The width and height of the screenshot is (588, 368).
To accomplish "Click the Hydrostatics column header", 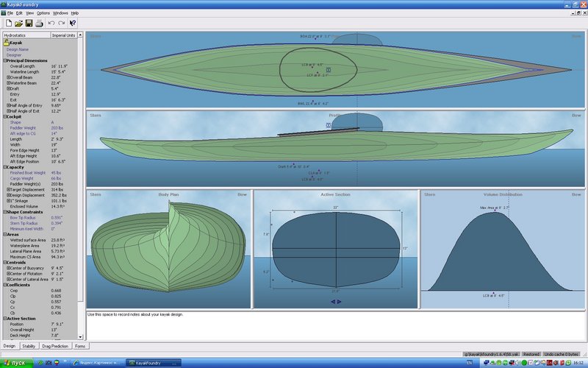I will click(x=26, y=35).
